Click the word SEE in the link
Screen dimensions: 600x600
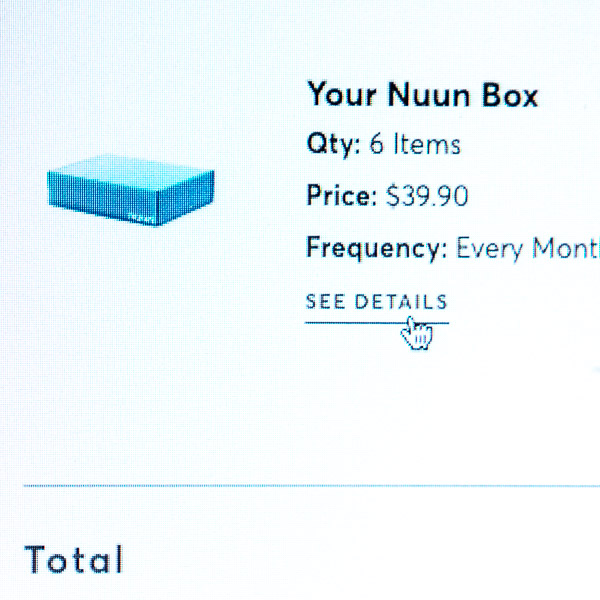coord(326,302)
